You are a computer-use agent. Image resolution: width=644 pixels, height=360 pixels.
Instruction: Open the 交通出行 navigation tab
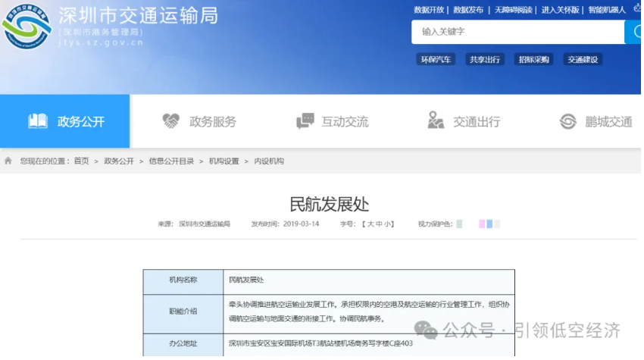tap(476, 121)
